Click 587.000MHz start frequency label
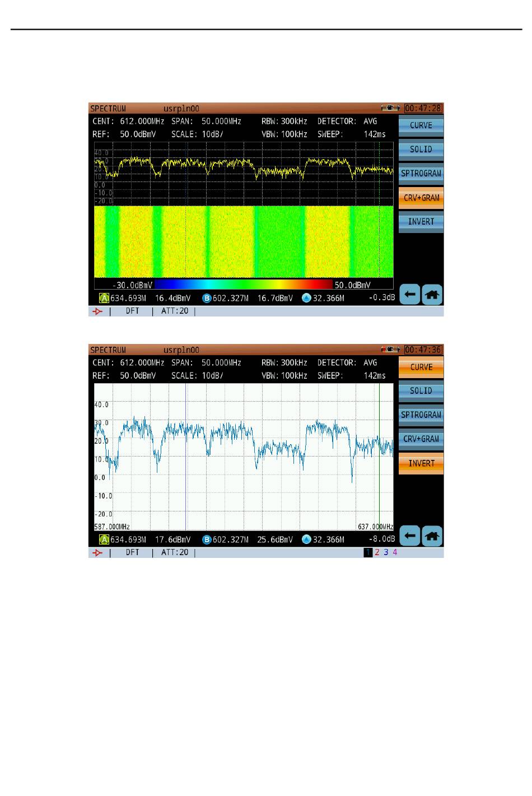Image resolution: width=532 pixels, height=796 pixels. point(112,527)
